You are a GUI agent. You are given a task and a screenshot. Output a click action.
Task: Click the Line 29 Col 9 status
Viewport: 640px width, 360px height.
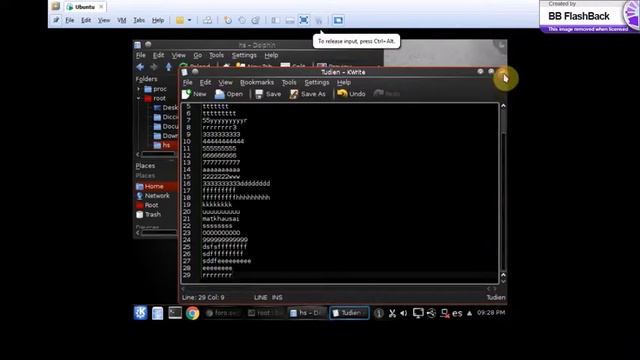pos(203,298)
